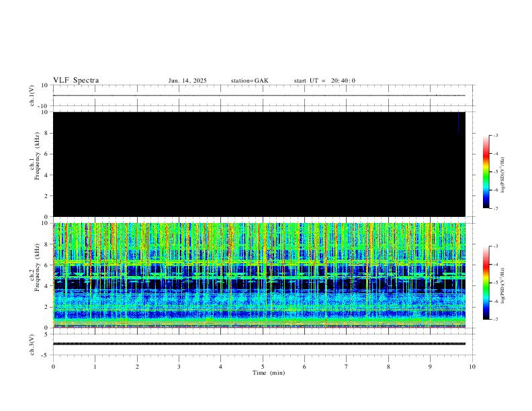Viewport: 532px width, 411px height.
Task: Click the ch.3 voltage waveform band
Action: (259, 344)
